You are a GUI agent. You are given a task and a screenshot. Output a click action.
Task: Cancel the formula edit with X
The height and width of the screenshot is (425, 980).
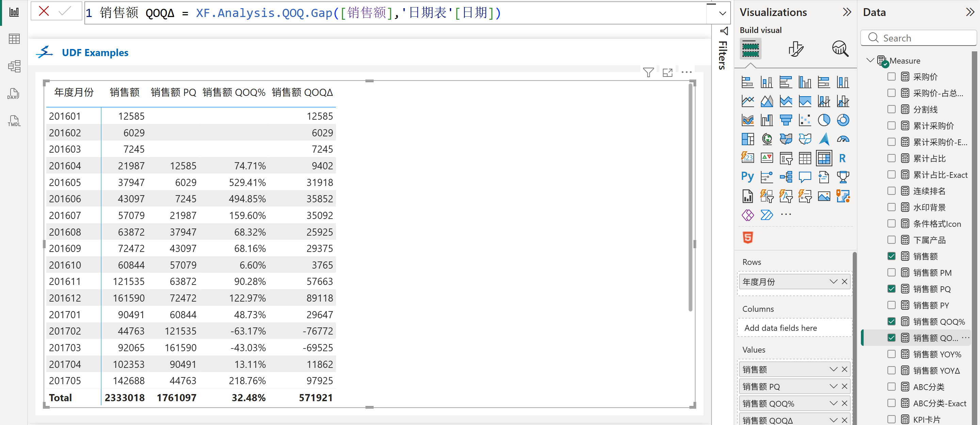coord(44,12)
